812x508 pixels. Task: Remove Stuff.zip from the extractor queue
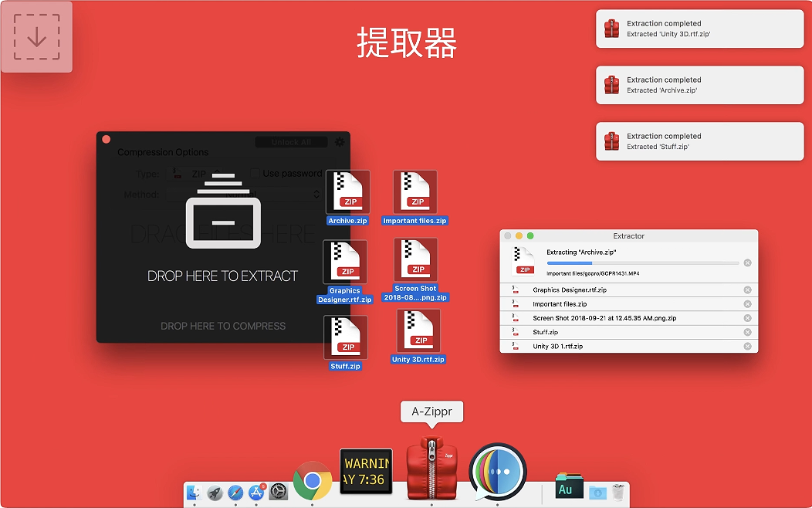(x=747, y=332)
